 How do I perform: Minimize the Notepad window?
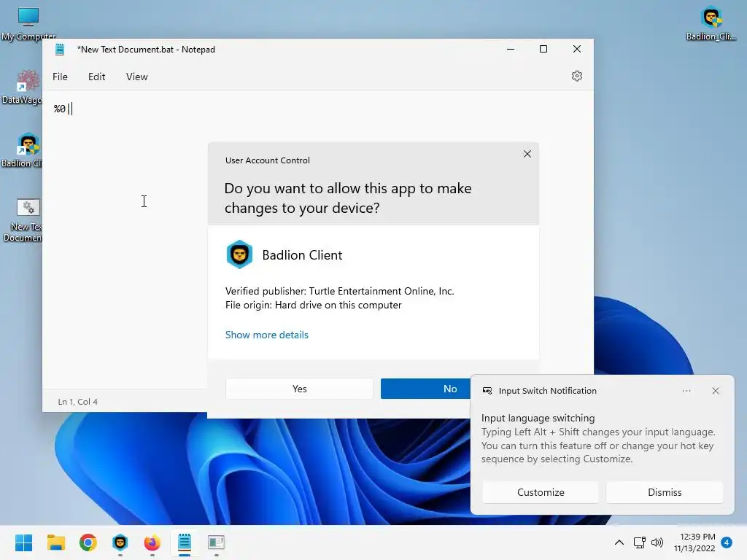tap(511, 49)
